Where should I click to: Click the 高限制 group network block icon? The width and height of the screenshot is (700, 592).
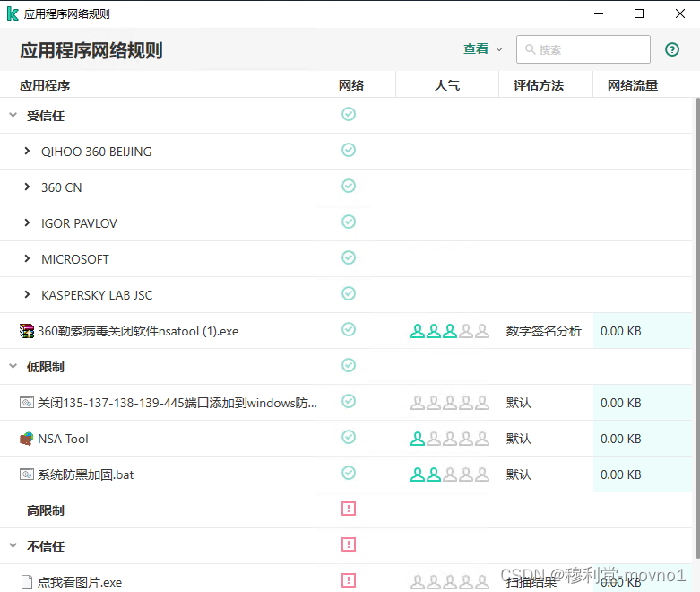[x=349, y=509]
